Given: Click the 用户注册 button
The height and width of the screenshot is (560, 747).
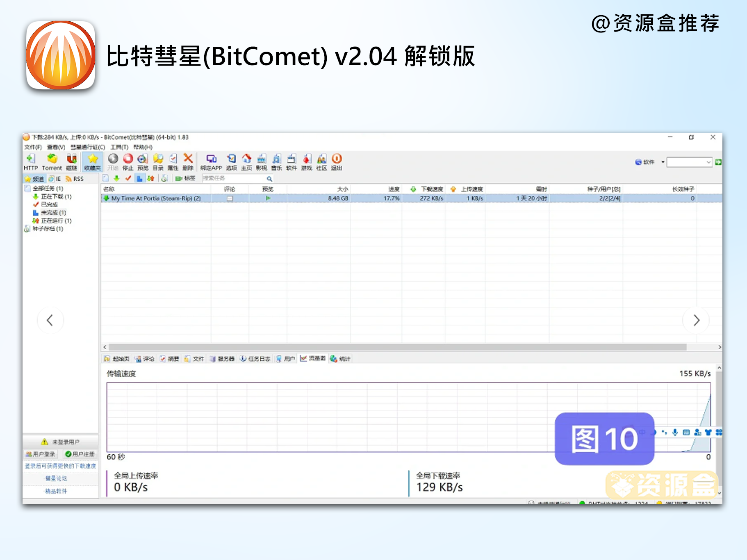Looking at the screenshot, I should 80,454.
